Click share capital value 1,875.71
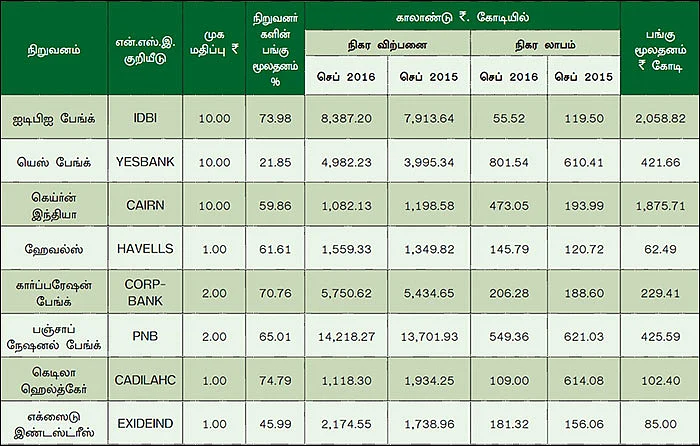The height and width of the screenshot is (446, 700). click(x=660, y=206)
